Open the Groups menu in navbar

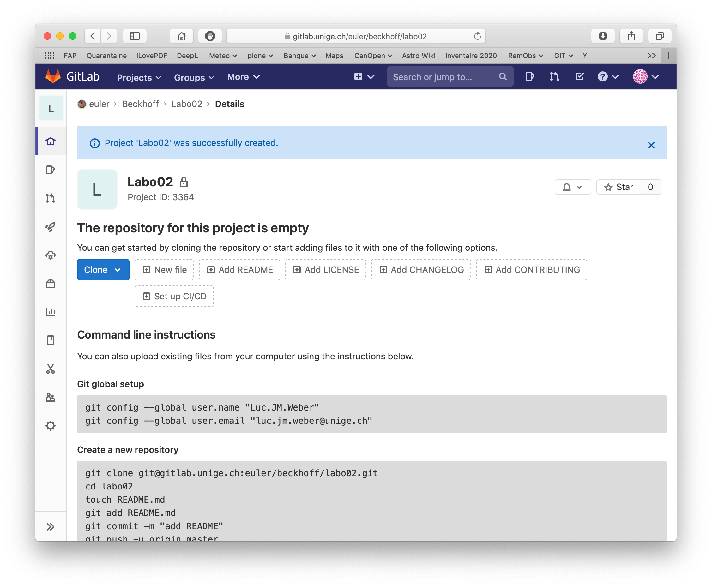[194, 77]
